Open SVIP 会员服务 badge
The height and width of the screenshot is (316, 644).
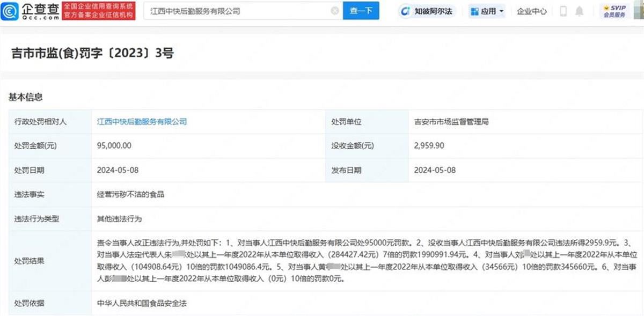click(x=614, y=11)
